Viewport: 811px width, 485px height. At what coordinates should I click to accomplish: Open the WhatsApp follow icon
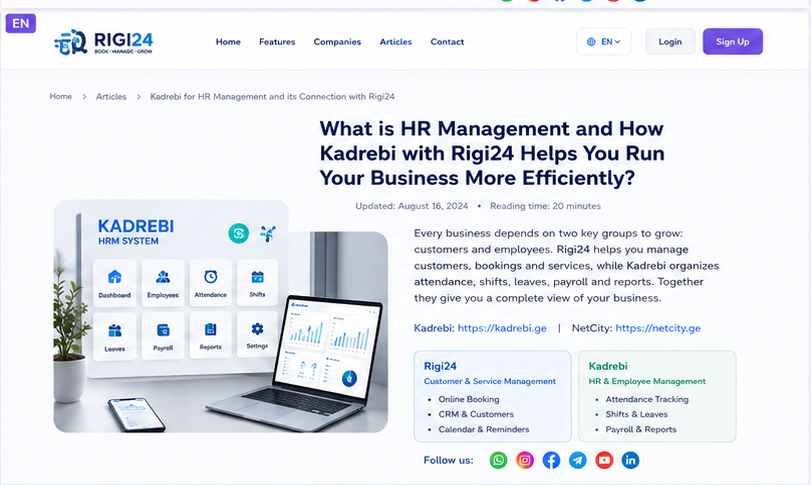click(x=498, y=460)
